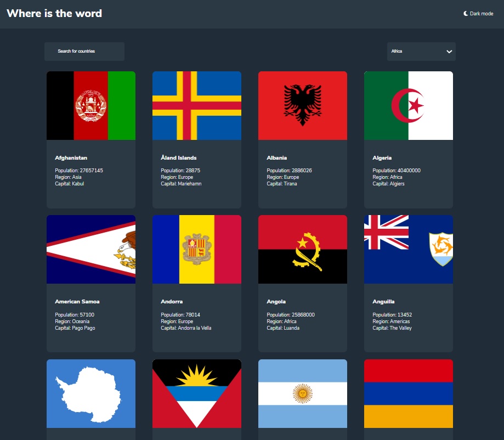
Task: Open the Afghanistan flag image
Action: [x=91, y=105]
